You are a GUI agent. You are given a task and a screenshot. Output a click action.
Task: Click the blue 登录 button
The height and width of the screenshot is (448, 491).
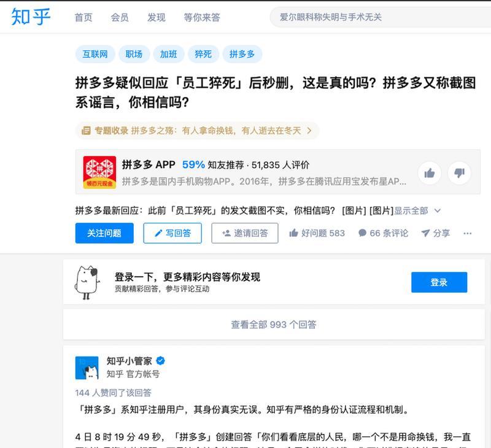click(x=439, y=282)
